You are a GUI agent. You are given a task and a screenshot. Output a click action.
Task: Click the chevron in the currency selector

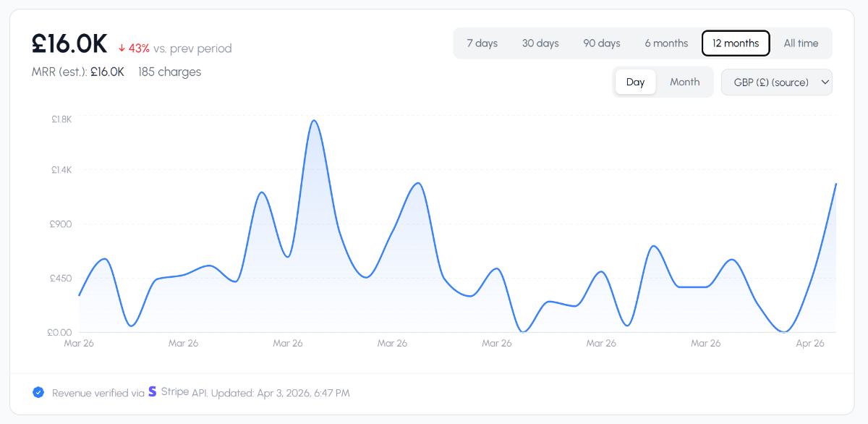coord(824,82)
